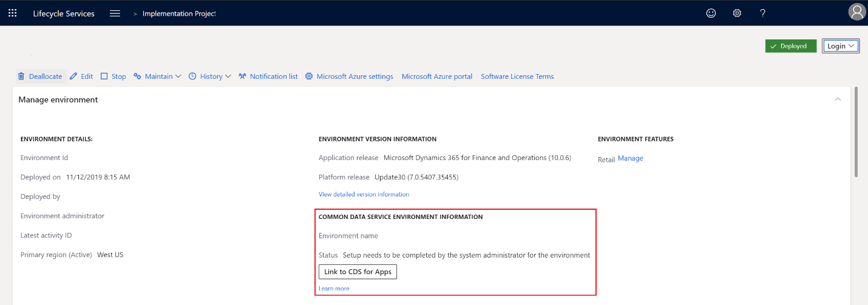The width and height of the screenshot is (868, 305).
Task: Open the user profile avatar
Action: point(856,12)
